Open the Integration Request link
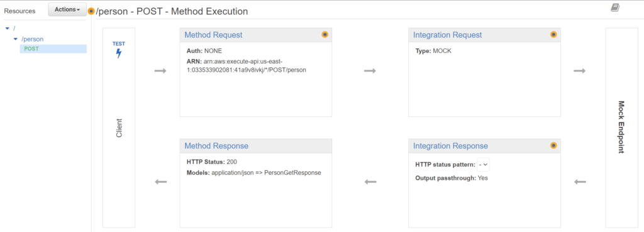Viewport: 644px width, 232px height. 448,35
